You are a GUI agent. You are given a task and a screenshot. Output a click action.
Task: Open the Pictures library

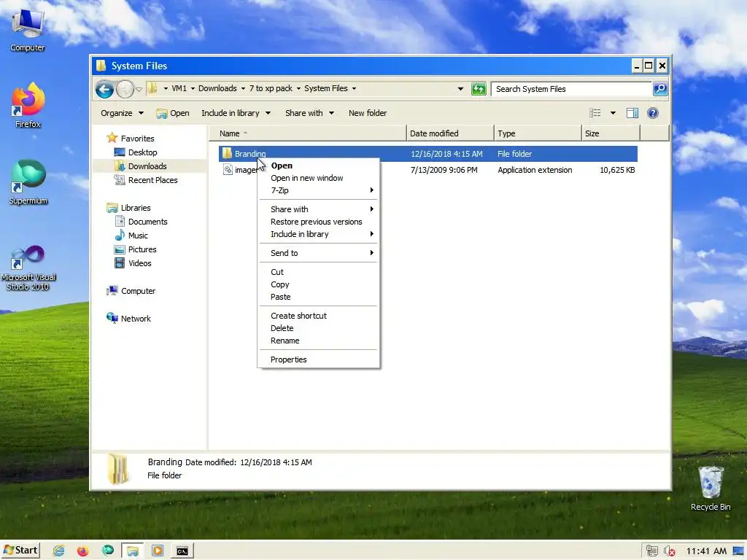142,249
